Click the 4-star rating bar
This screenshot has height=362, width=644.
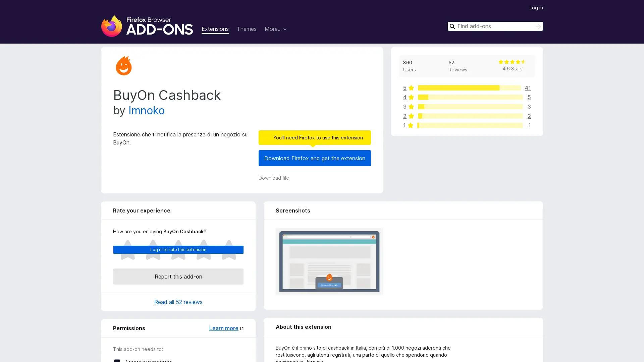470,97
